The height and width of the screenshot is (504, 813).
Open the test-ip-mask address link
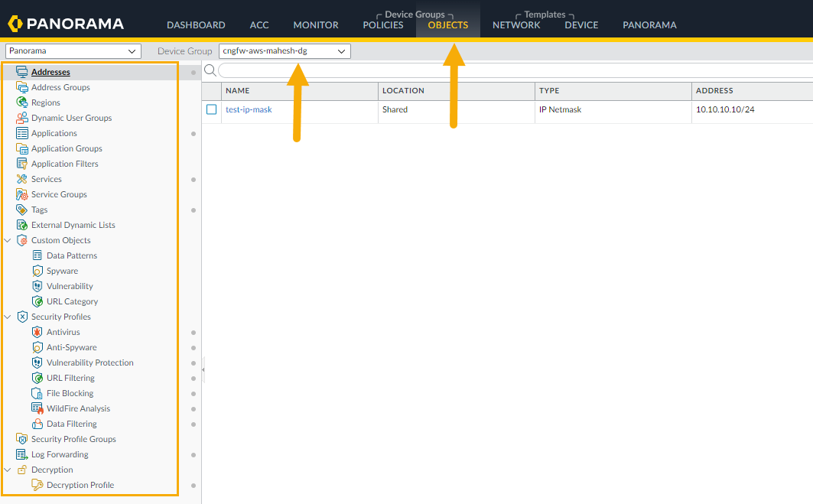[249, 109]
